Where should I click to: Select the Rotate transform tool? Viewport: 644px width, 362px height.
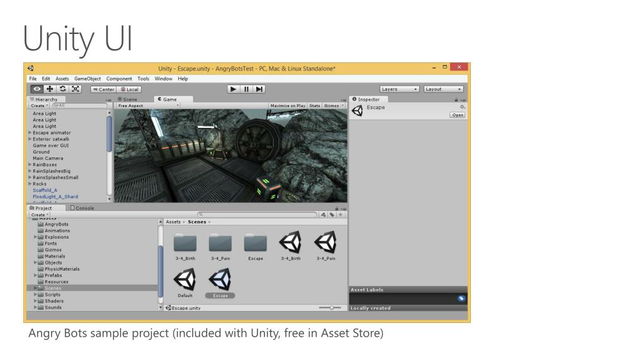point(62,89)
